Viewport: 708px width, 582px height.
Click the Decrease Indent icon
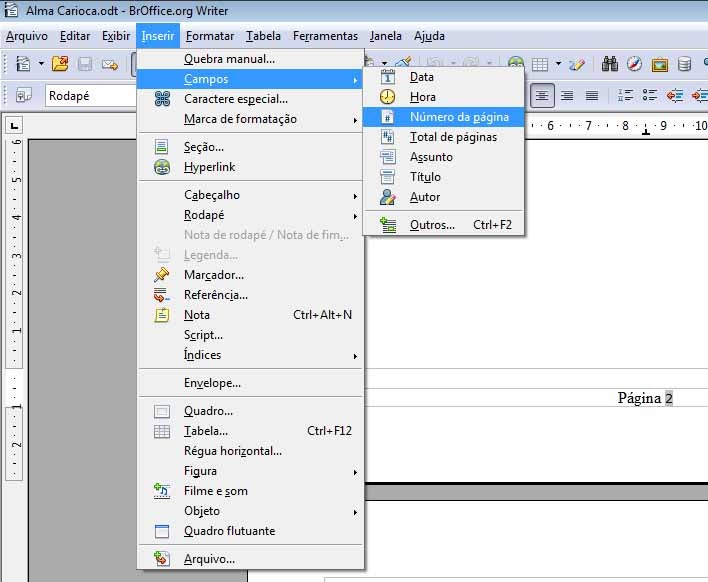pyautogui.click(x=675, y=95)
